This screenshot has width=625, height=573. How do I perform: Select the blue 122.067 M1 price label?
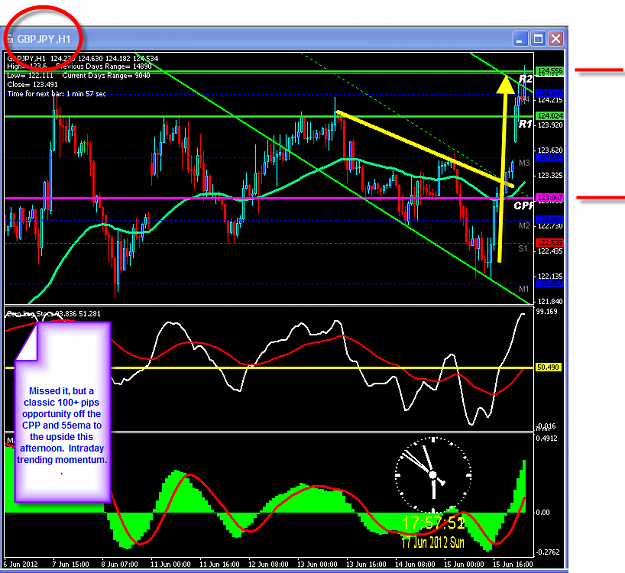tap(550, 283)
